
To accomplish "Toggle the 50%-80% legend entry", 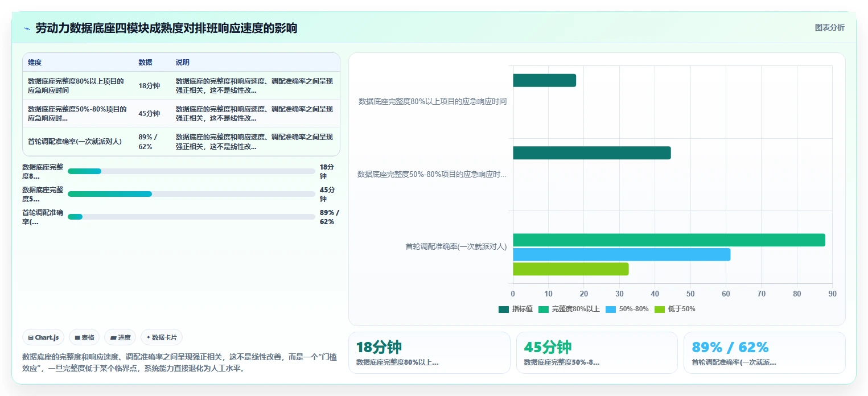I will pyautogui.click(x=627, y=309).
